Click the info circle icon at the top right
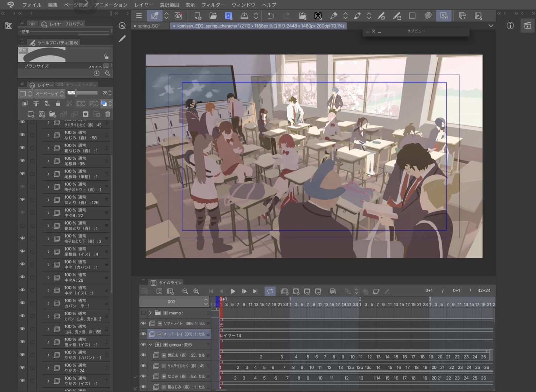This screenshot has width=536, height=392. (x=510, y=25)
